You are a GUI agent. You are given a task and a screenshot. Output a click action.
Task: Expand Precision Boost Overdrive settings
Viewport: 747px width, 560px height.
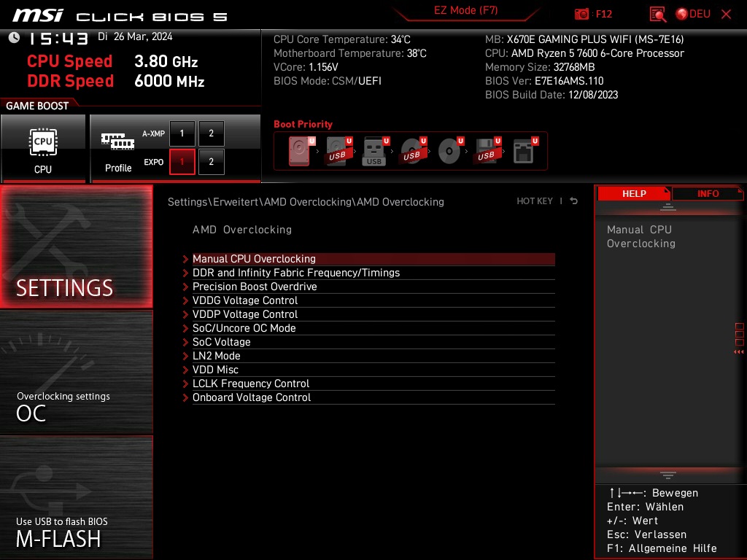[x=255, y=287]
